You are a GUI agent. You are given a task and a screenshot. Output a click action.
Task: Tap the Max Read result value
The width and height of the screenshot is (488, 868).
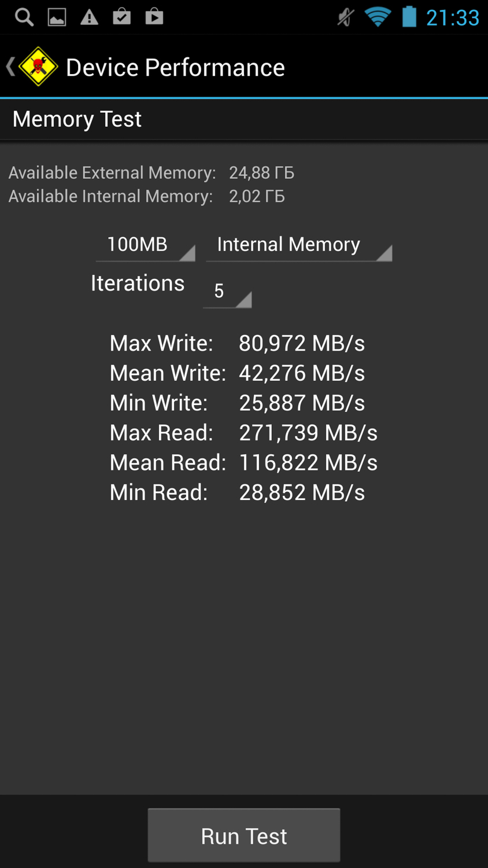308,432
